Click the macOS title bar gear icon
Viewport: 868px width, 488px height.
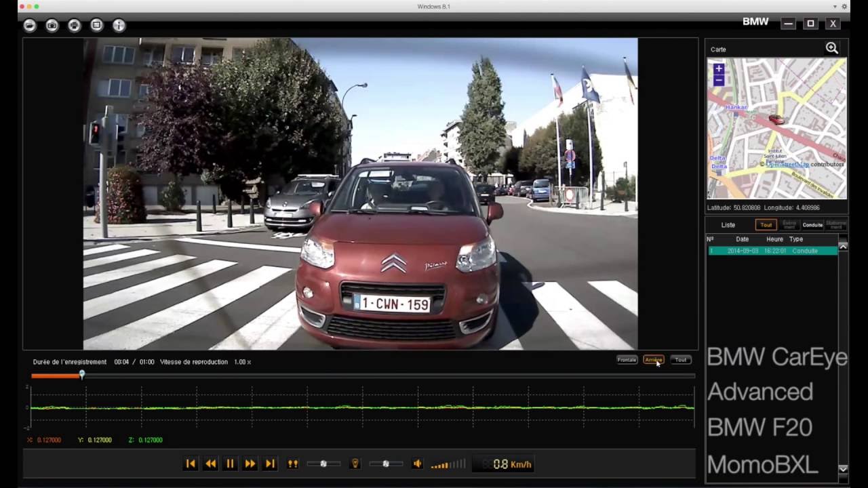tap(845, 6)
